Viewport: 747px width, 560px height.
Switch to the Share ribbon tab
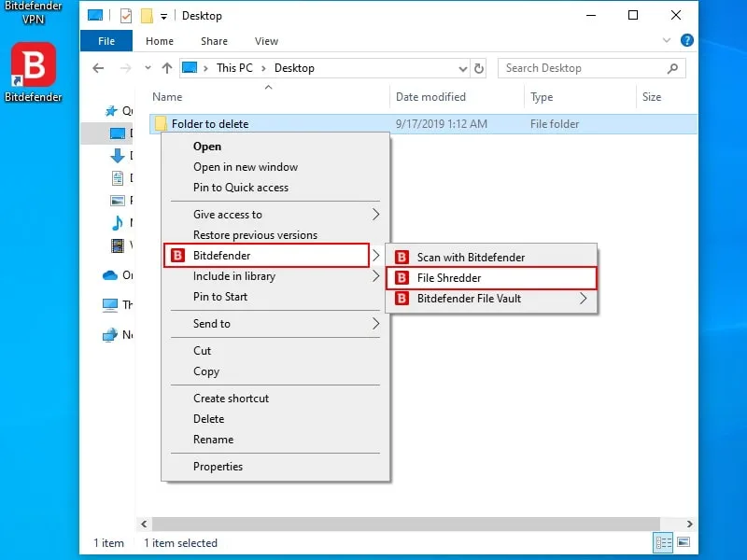pyautogui.click(x=214, y=41)
